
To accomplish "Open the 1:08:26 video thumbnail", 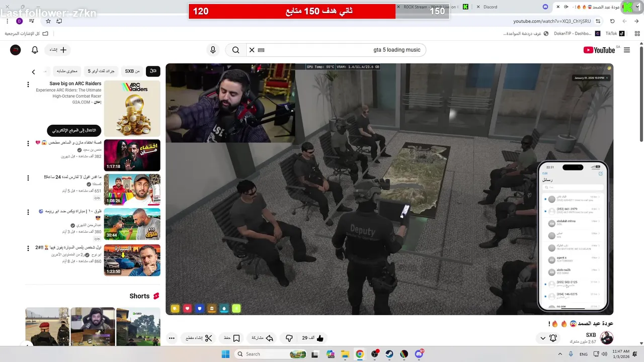I will 132,190.
